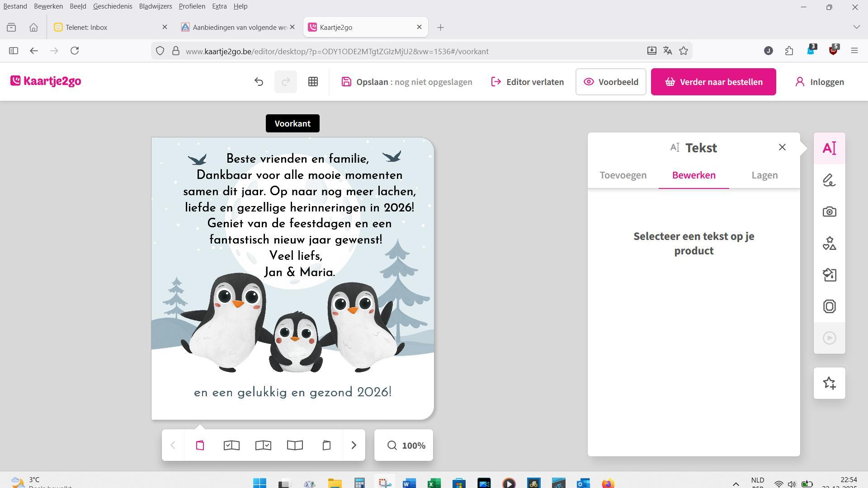Switch to the Lagen tab
868x488 pixels.
(764, 175)
